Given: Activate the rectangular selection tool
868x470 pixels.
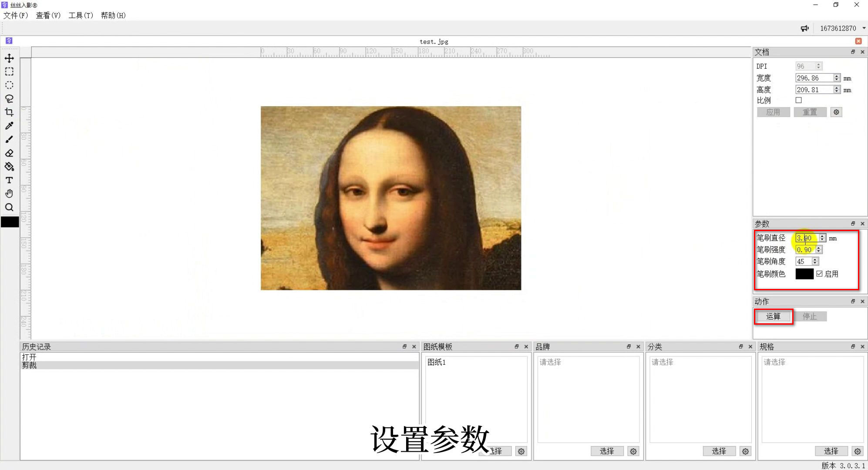Looking at the screenshot, I should (9, 71).
